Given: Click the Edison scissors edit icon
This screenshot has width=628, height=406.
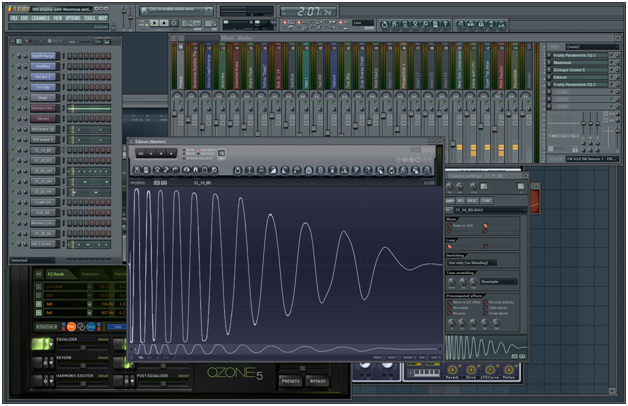Looking at the screenshot, I should point(157,170).
